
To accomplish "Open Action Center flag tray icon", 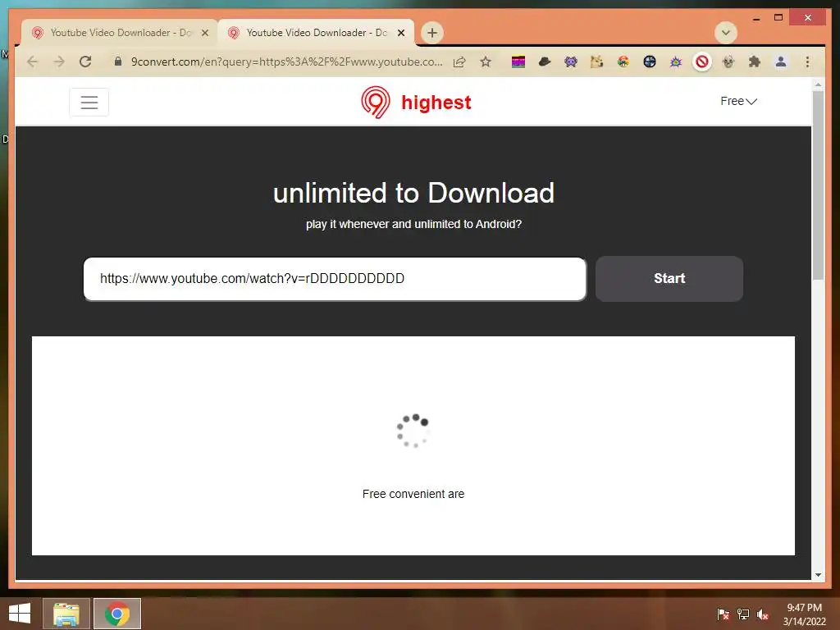I will [x=724, y=614].
